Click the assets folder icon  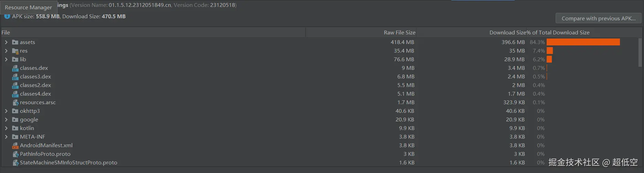tap(15, 42)
